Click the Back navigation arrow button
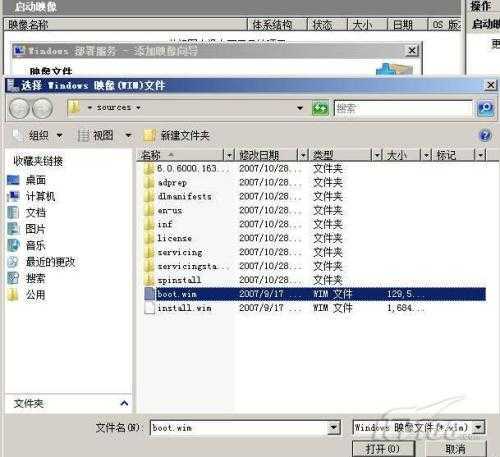Image resolution: width=500 pixels, height=457 pixels. [x=19, y=108]
